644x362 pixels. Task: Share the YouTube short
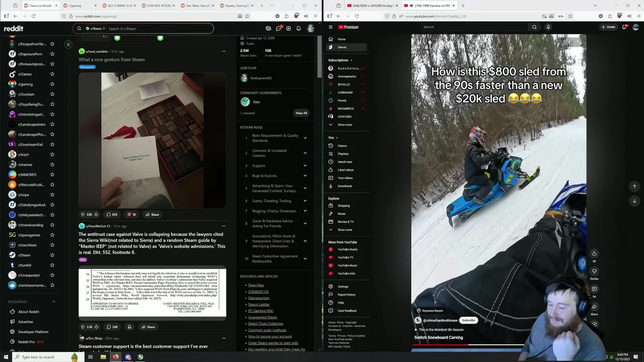point(594,307)
